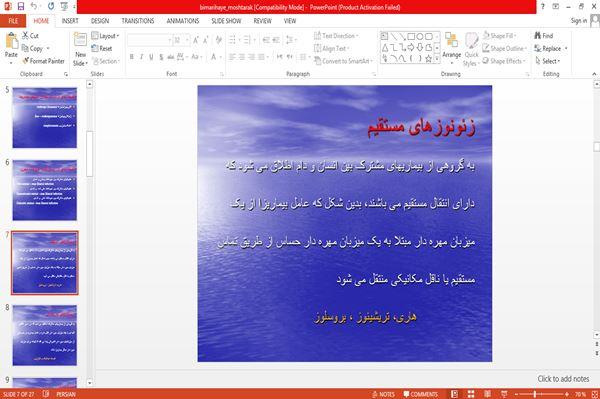The height and width of the screenshot is (399, 600).
Task: Reset the slide layout with Reset
Action: click(x=102, y=48)
